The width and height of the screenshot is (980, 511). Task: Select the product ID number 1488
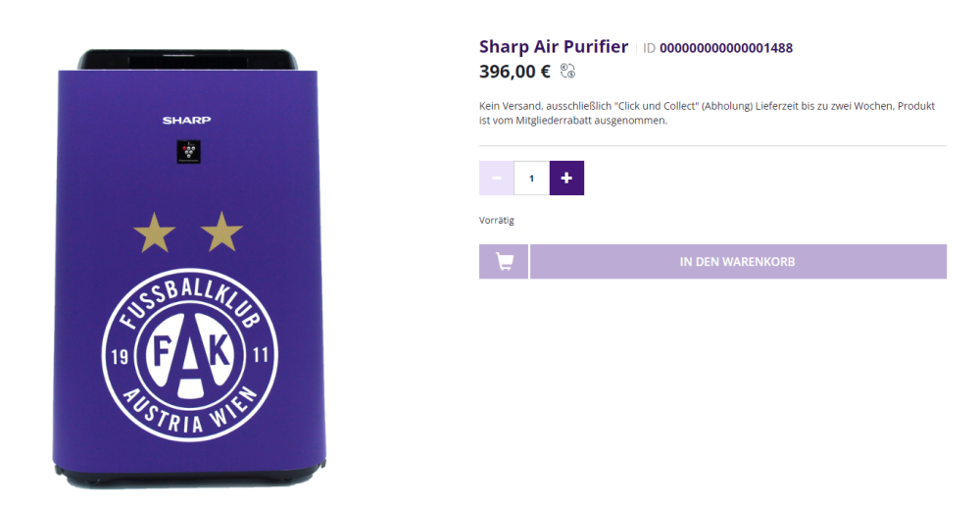pyautogui.click(x=726, y=48)
